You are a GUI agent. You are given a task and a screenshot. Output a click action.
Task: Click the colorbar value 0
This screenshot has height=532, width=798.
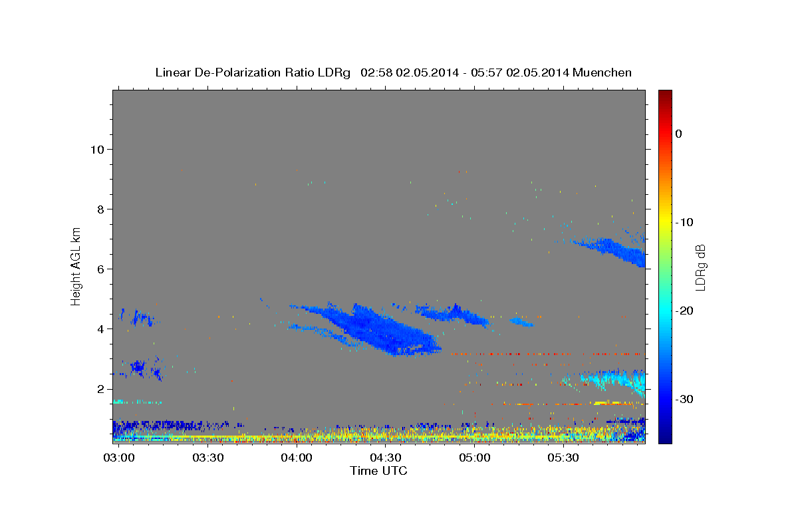click(679, 134)
